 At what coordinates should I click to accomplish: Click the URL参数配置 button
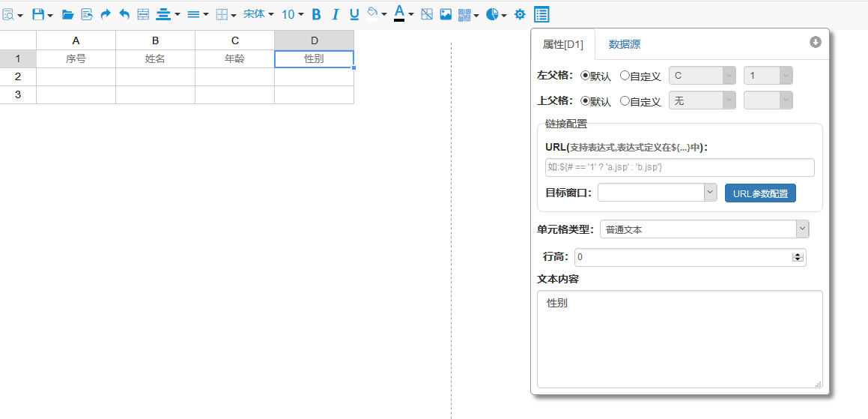tap(760, 193)
